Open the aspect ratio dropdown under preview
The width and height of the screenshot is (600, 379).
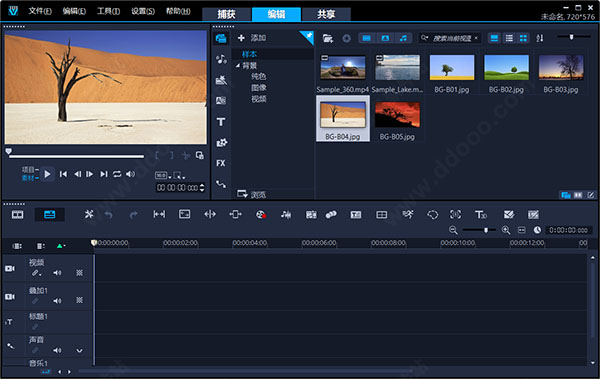coord(163,175)
